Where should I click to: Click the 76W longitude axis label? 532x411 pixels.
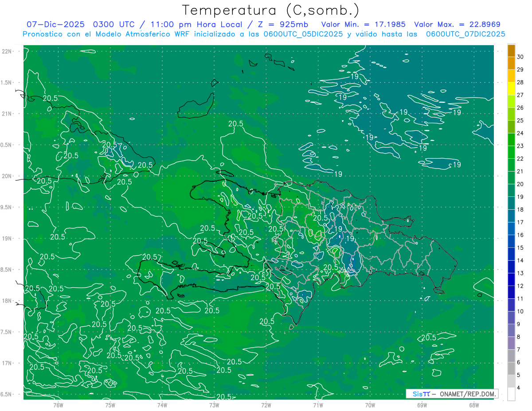[58, 405]
